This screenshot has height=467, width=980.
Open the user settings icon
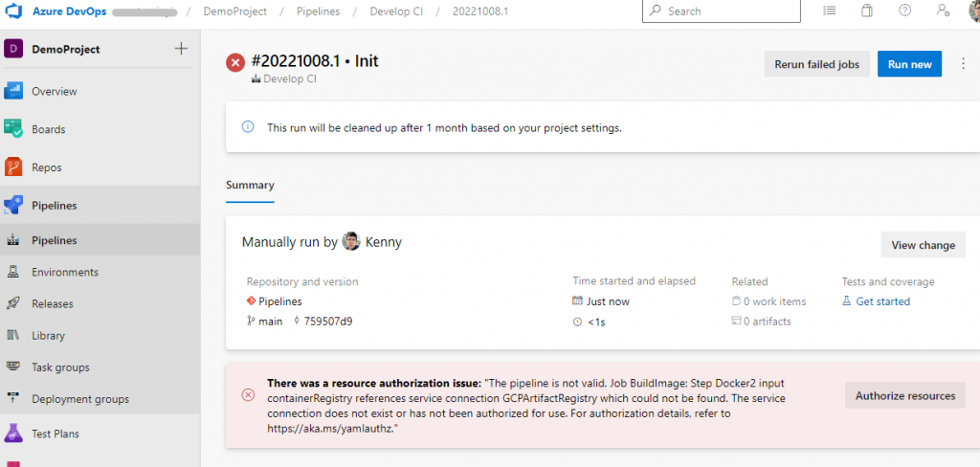click(943, 11)
